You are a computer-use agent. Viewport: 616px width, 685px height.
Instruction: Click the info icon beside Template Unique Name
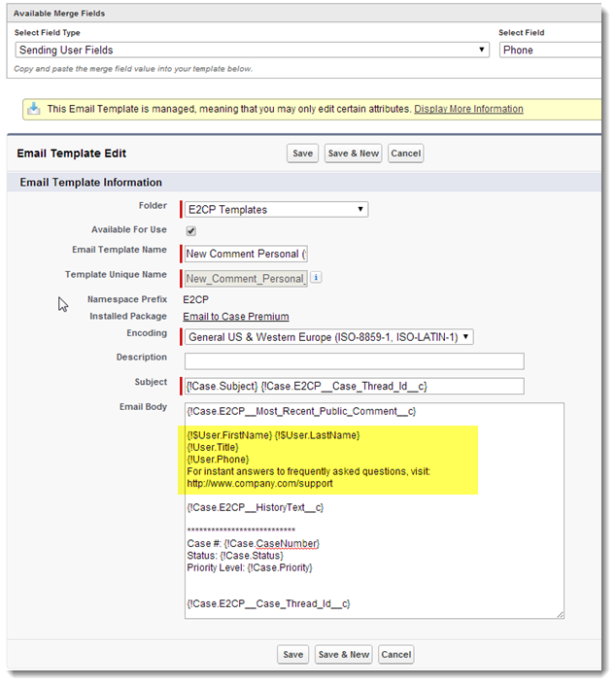click(x=316, y=278)
